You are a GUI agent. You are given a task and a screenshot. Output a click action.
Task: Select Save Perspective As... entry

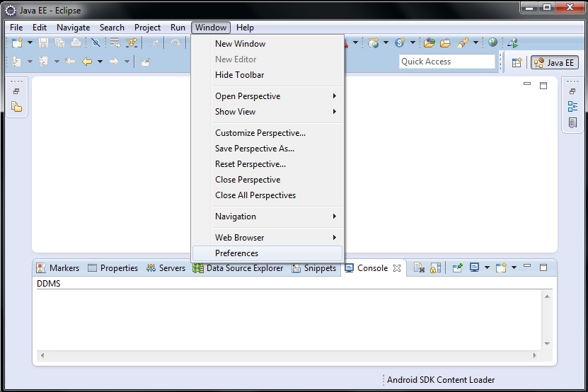click(x=267, y=148)
